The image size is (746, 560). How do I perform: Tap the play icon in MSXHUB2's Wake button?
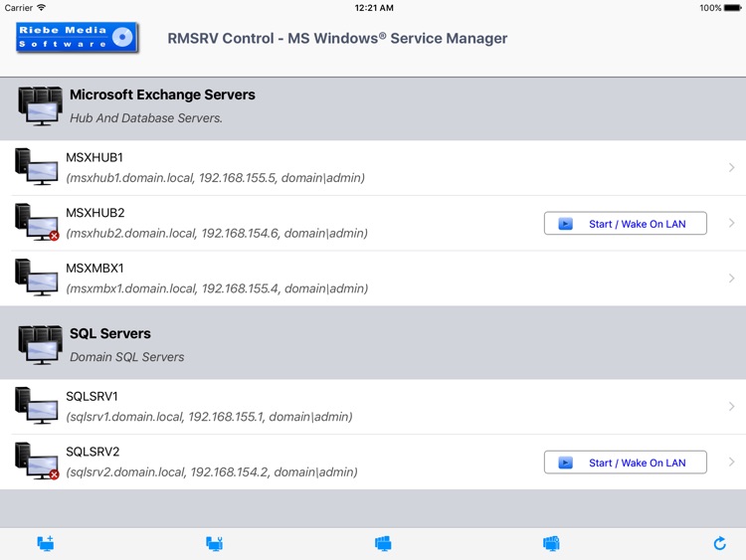click(x=565, y=224)
